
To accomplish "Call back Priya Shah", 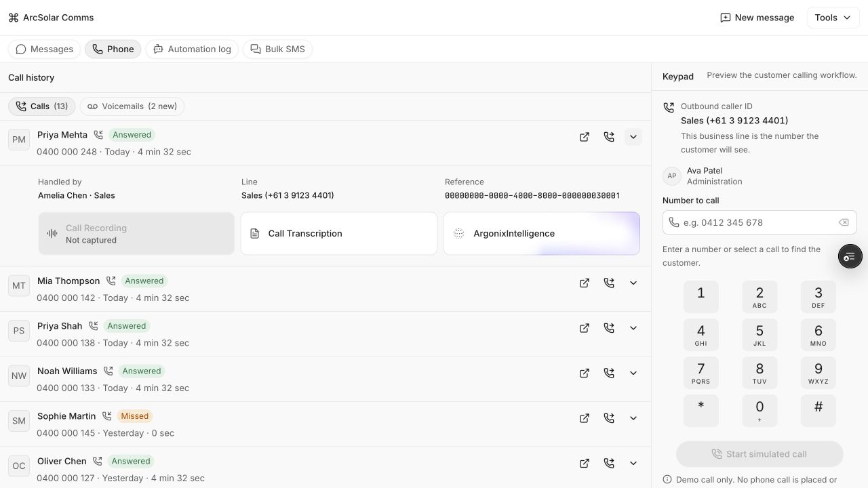I will pos(609,328).
